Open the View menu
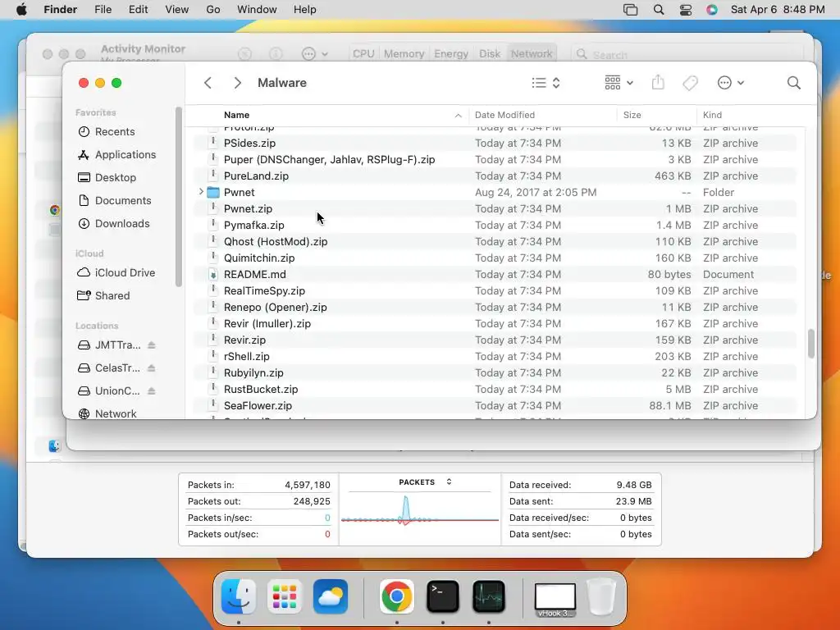The image size is (840, 630). (x=177, y=10)
